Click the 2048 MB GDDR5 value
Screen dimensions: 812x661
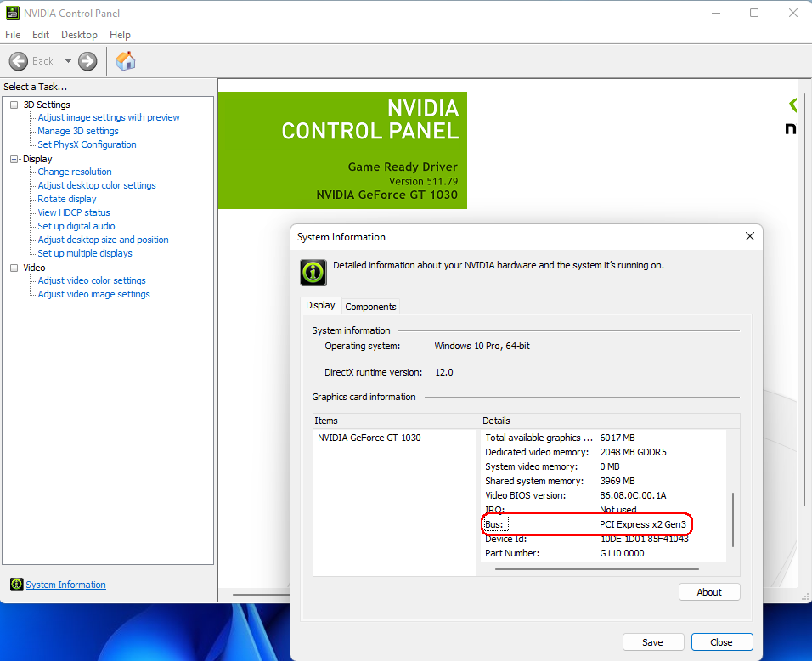pos(633,452)
